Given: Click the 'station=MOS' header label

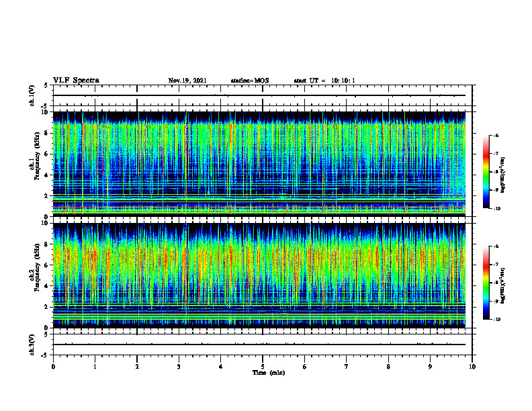Looking at the screenshot, I should click(250, 81).
